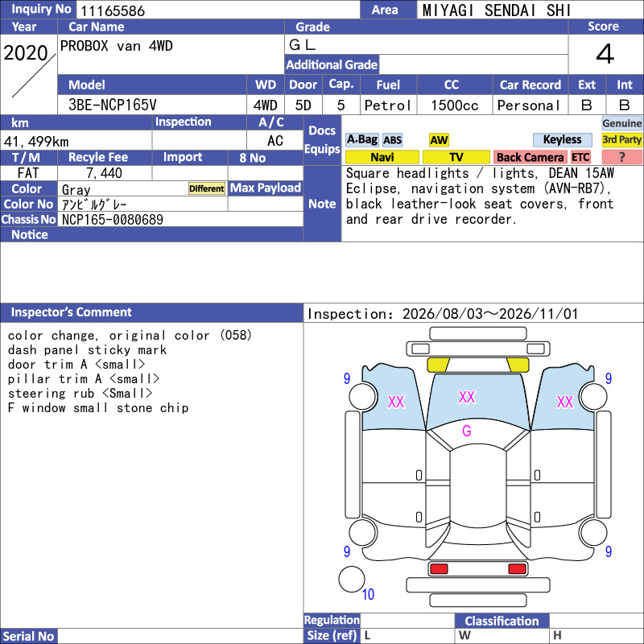Click the engine size 1500cc

coord(454,105)
